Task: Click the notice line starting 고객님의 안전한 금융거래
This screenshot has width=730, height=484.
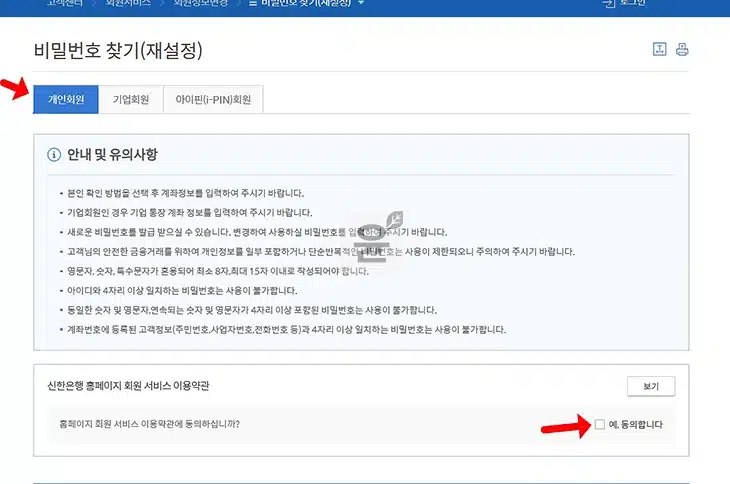Action: point(321,252)
